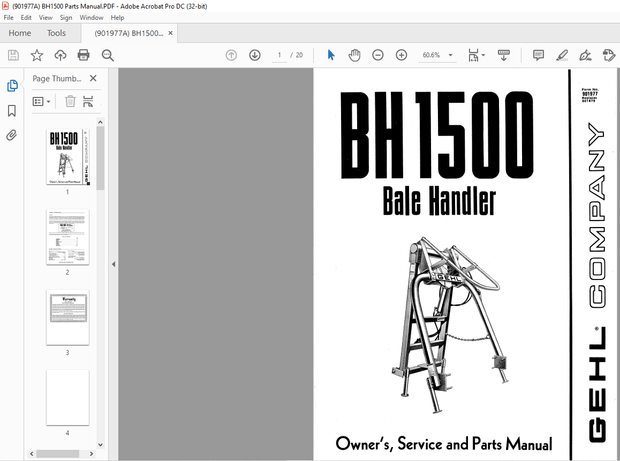This screenshot has height=461, width=620.
Task: Open the View menu
Action: click(x=45, y=17)
